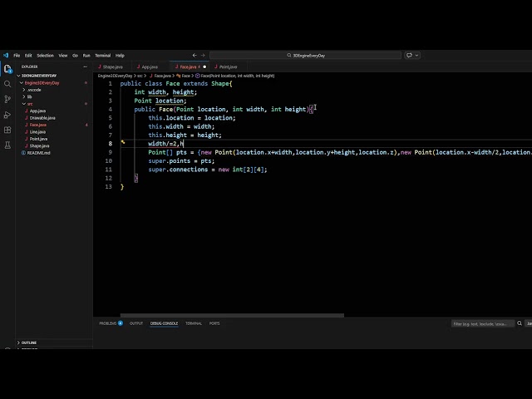Image resolution: width=532 pixels, height=399 pixels.
Task: Switch to the Output panel tab
Action: (136, 323)
